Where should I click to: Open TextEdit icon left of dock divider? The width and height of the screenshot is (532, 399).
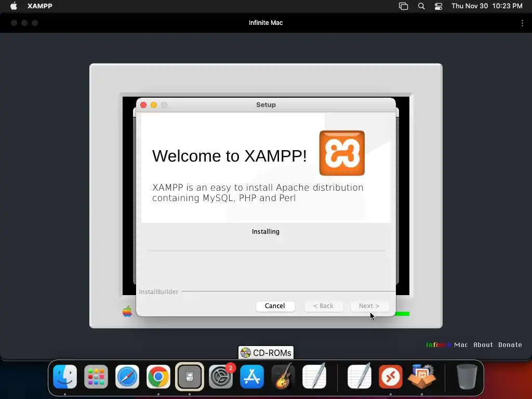click(314, 376)
